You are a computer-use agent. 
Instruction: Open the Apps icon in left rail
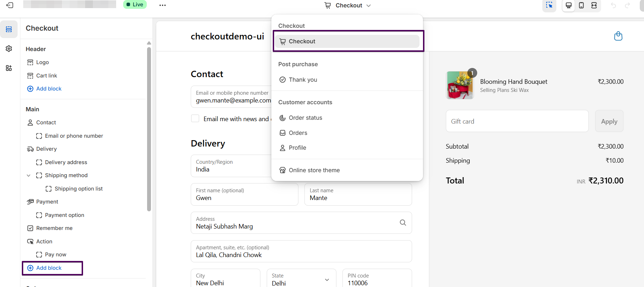point(9,68)
